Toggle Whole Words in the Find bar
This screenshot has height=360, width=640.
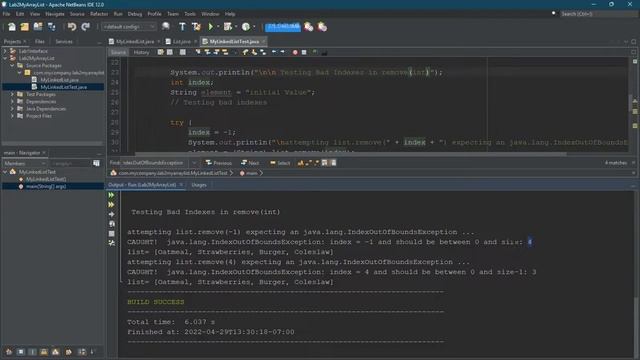pyautogui.click(x=309, y=163)
